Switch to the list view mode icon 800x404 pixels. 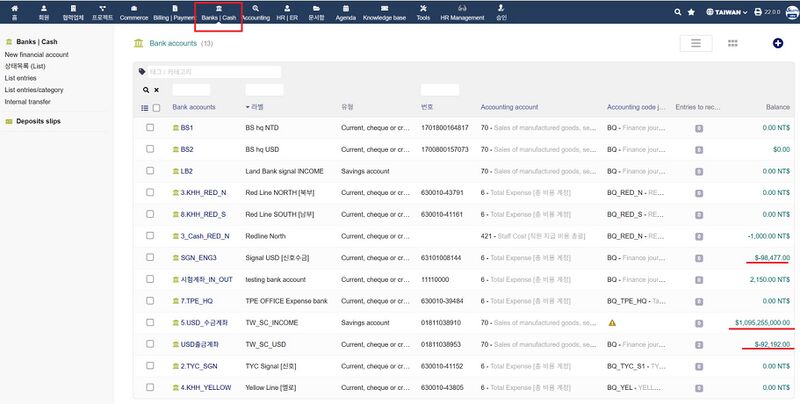696,43
